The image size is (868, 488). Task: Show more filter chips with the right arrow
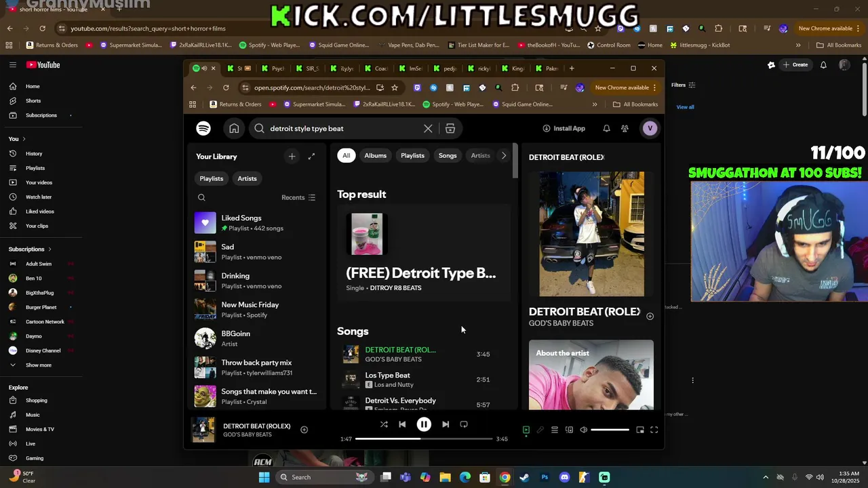[x=503, y=156]
